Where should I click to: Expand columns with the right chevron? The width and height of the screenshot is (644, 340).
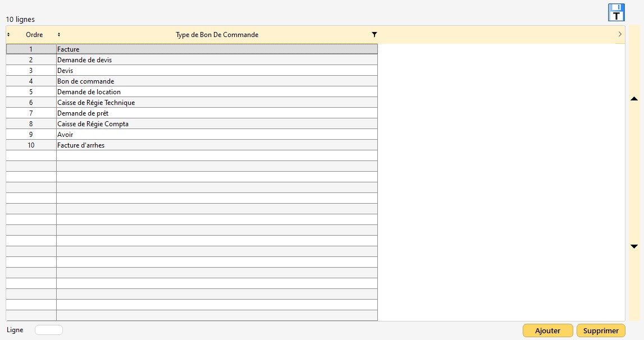tap(619, 35)
